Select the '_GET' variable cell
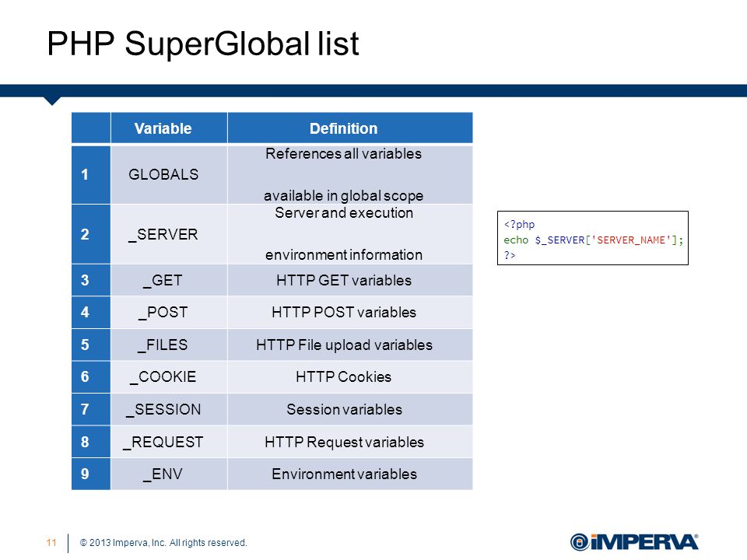Image resolution: width=747 pixels, height=560 pixels. pos(169,280)
